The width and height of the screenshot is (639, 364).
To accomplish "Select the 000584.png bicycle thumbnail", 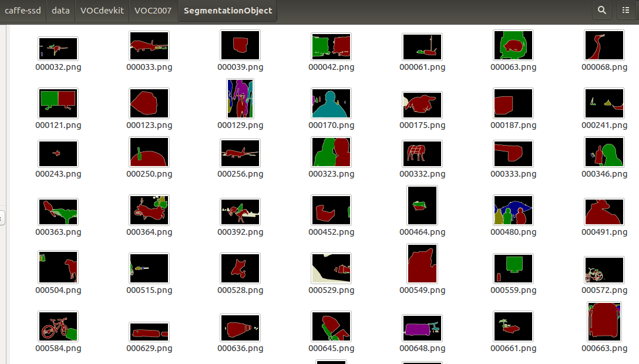I will tap(58, 326).
